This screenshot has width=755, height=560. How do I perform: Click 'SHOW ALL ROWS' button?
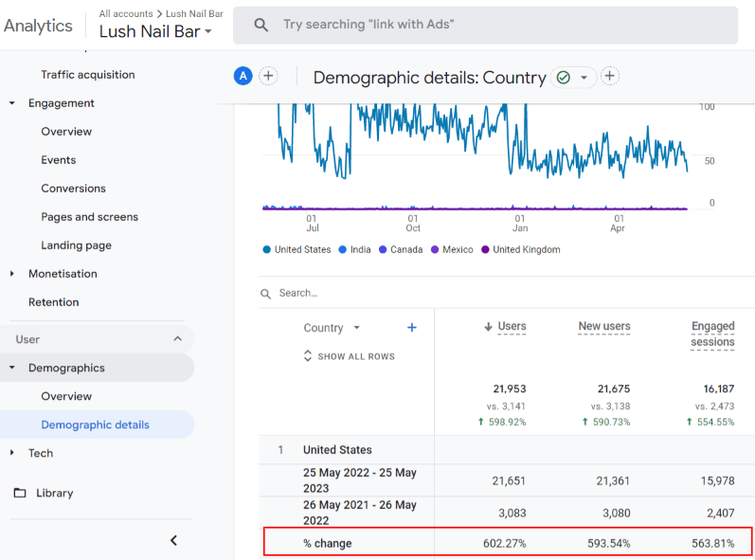[349, 356]
